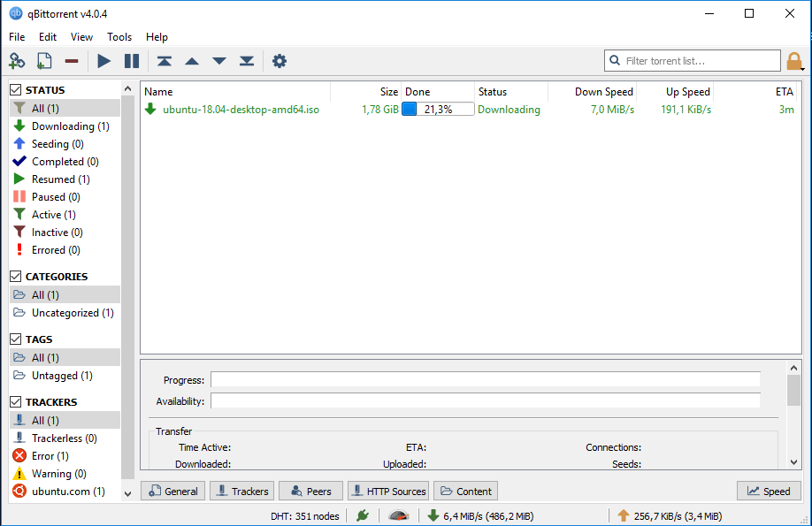Click the lock UI padlock icon
The image size is (812, 526).
tap(794, 61)
